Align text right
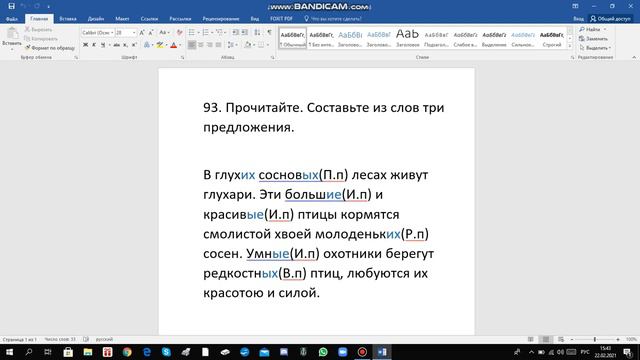Viewport: 640px width, 360px height. point(210,45)
